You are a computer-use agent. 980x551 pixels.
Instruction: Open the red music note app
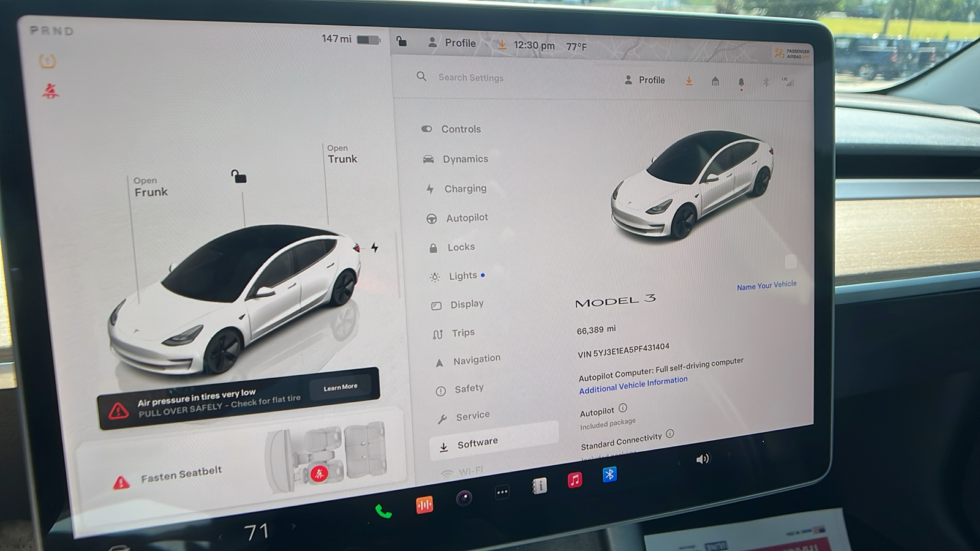pos(575,480)
